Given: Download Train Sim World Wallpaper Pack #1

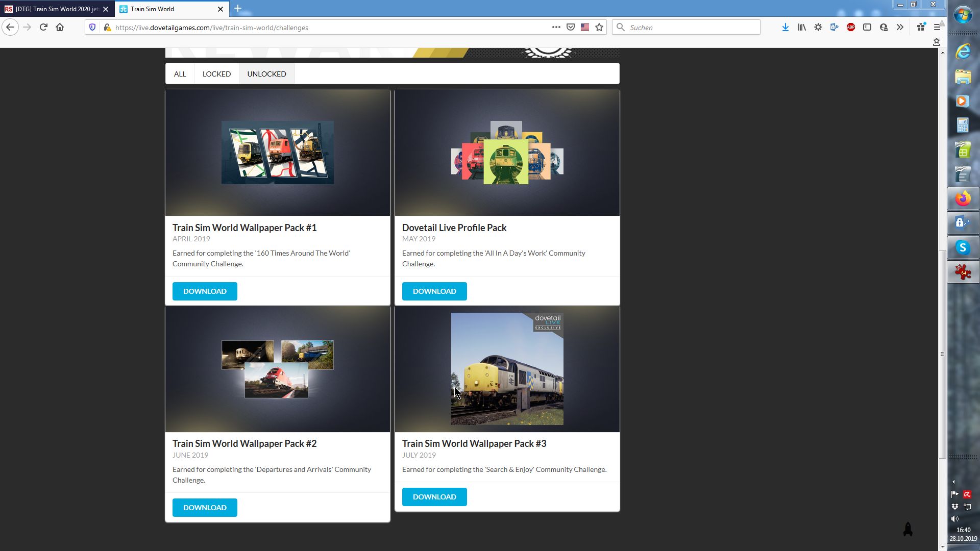Looking at the screenshot, I should click(x=205, y=291).
